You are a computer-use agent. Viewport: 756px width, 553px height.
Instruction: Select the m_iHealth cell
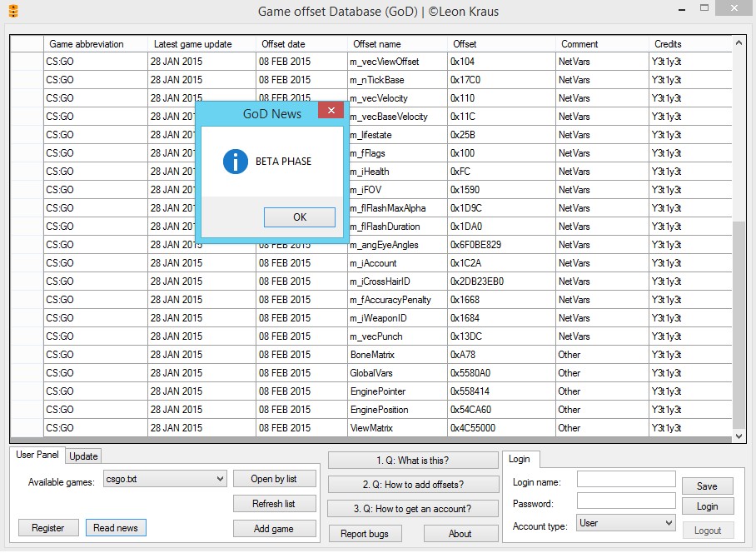397,172
